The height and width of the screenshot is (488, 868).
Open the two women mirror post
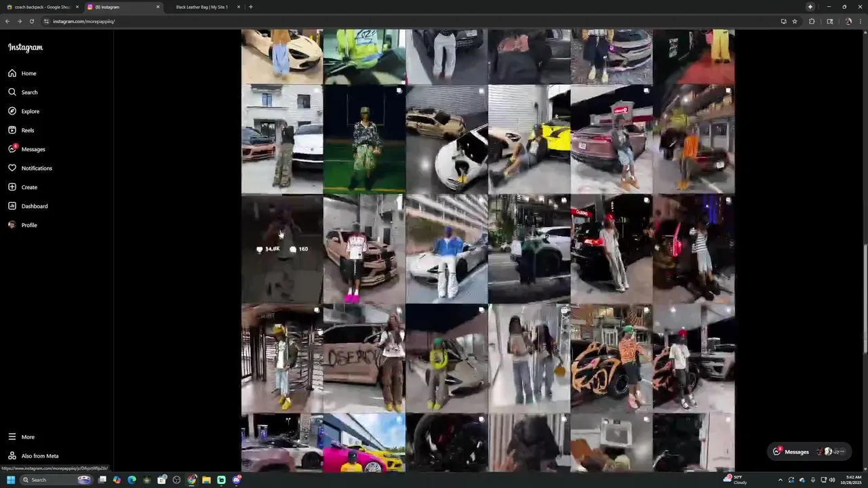point(529,359)
